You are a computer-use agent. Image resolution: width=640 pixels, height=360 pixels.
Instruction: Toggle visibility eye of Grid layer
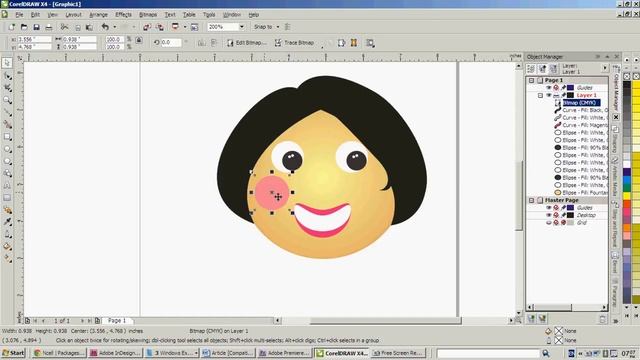coord(549,223)
